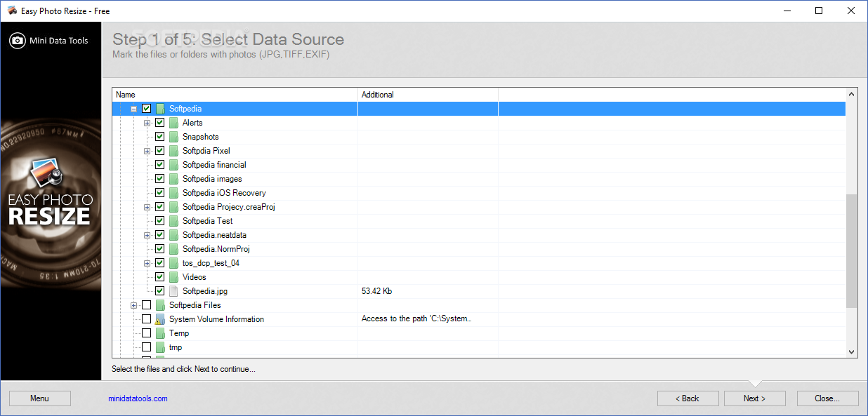This screenshot has width=868, height=416.
Task: Open the Menu button
Action: coord(40,398)
